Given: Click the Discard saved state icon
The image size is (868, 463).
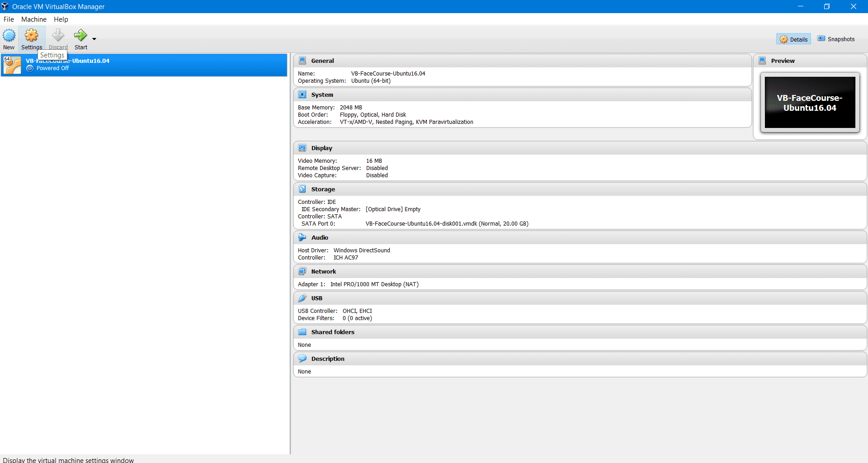Looking at the screenshot, I should 58,36.
